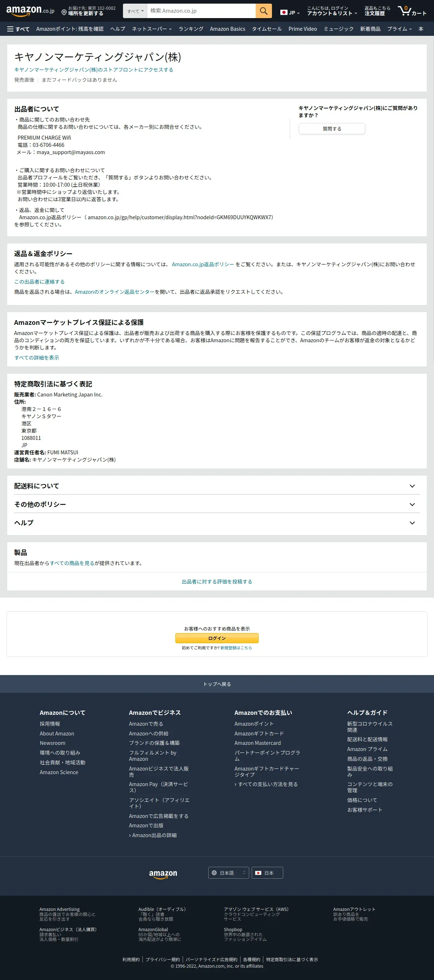This screenshot has width=434, height=980.
Task: Open Amazonで売る footer link
Action: 146,724
